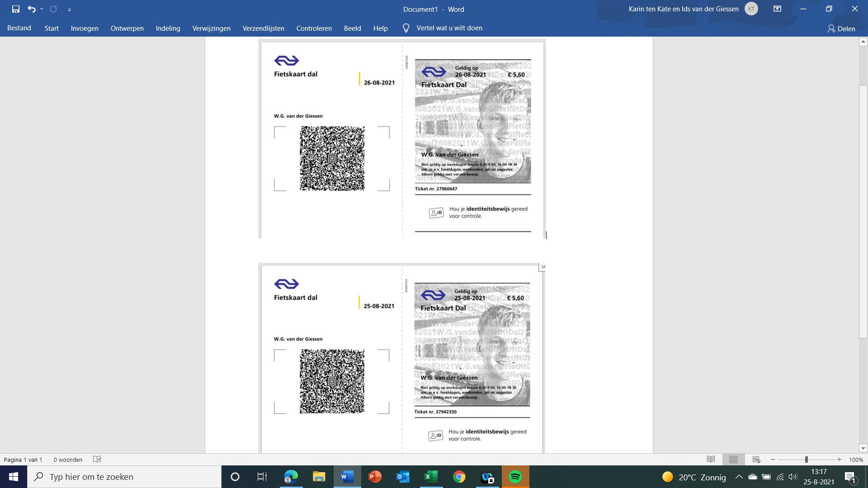Open the Beeld tab

[352, 28]
